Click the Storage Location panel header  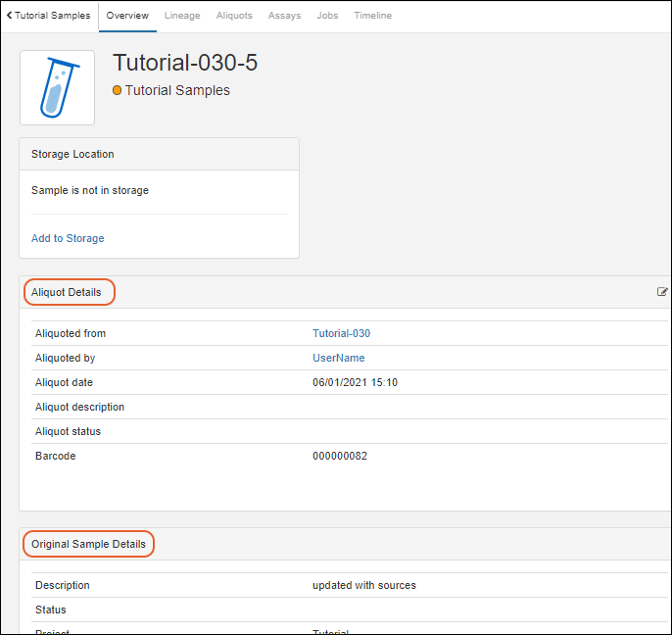point(72,154)
